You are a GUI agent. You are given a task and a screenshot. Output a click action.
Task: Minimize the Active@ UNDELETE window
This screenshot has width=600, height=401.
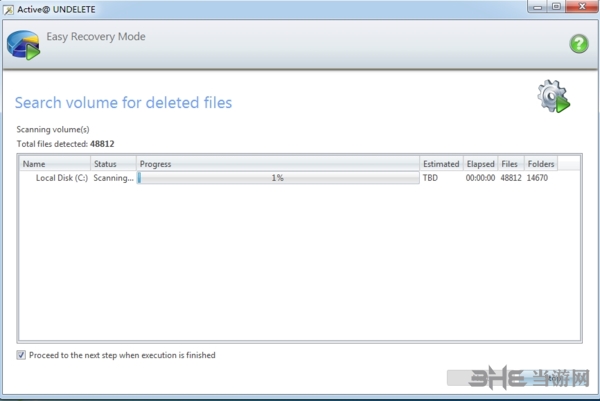tap(538, 7)
